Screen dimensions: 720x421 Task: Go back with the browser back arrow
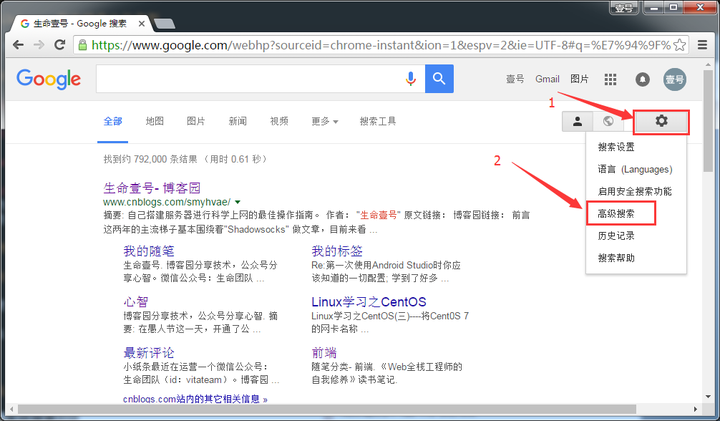click(x=17, y=45)
